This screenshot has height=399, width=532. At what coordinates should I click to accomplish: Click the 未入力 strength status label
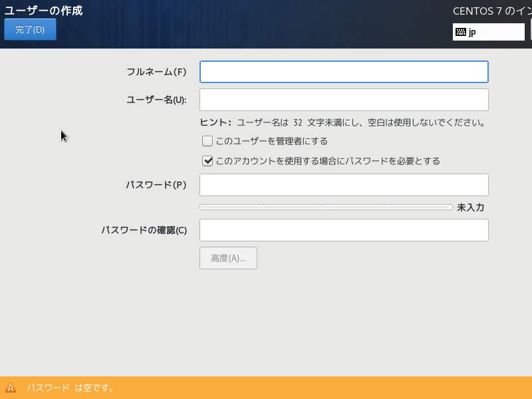point(470,207)
